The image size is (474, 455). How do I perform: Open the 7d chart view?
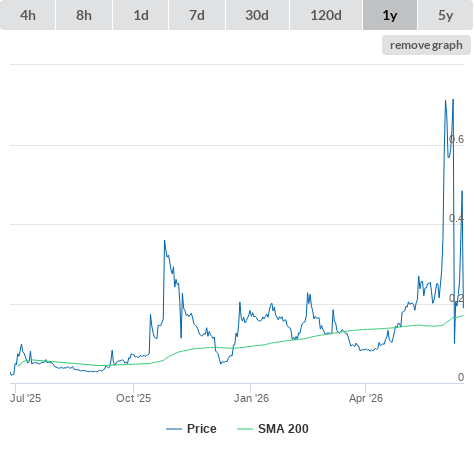tap(197, 15)
